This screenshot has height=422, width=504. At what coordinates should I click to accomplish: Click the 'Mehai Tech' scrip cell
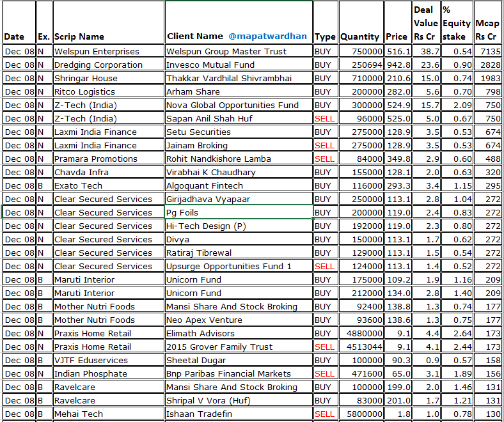point(109,414)
